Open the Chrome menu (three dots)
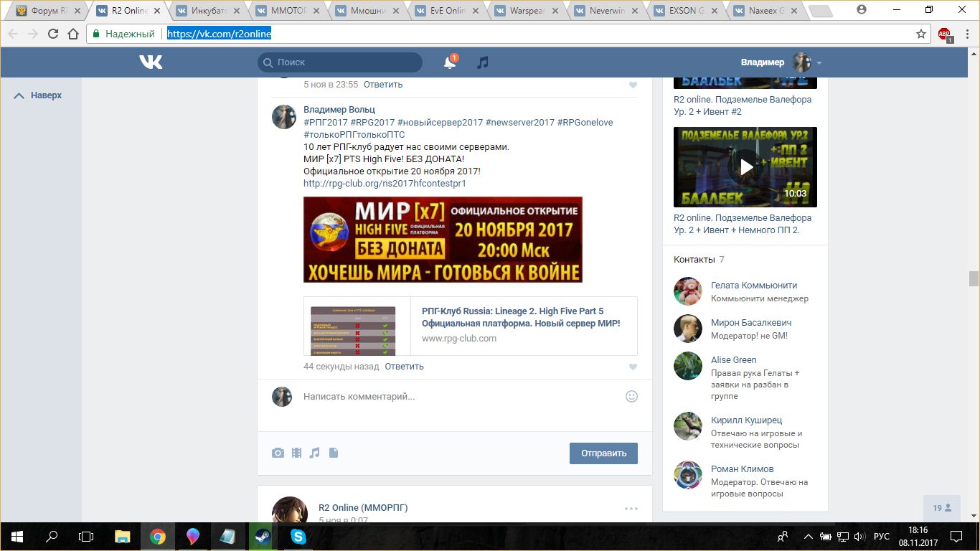Screen dimensions: 980x551 point(966,34)
